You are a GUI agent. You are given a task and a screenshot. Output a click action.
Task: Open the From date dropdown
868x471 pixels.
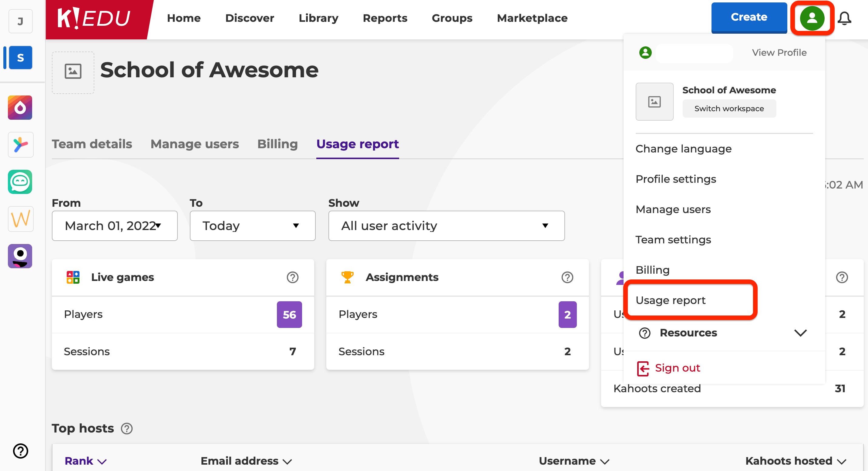115,225
